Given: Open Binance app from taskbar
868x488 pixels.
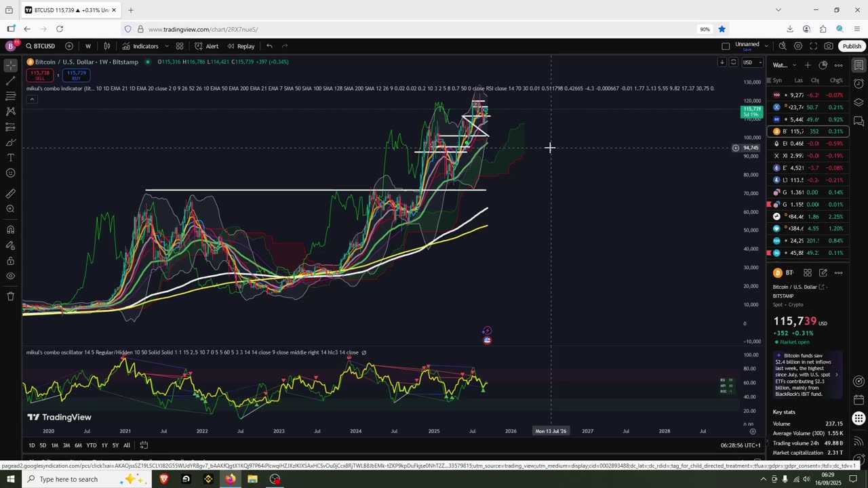Looking at the screenshot, I should point(208,479).
